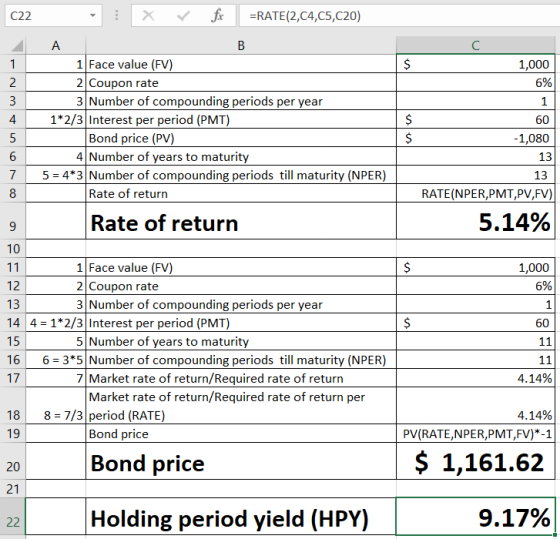Select the row 22 header
560x539 pixels.
coord(13,516)
